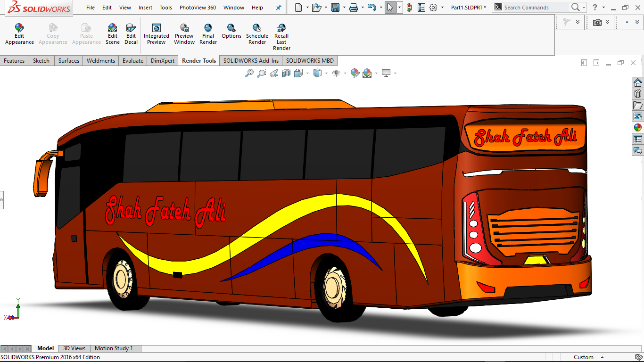644x362 pixels.
Task: Select the Edit Decal tool
Action: [131, 34]
